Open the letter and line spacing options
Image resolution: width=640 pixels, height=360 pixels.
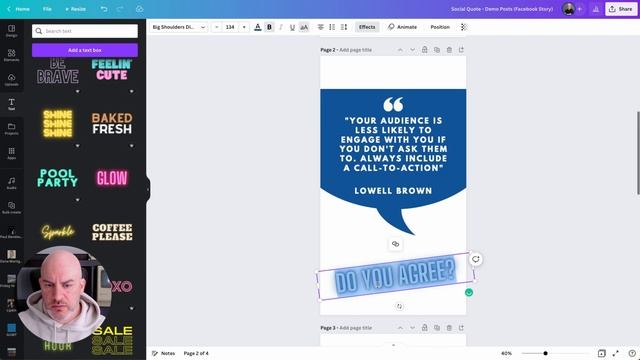pyautogui.click(x=344, y=27)
